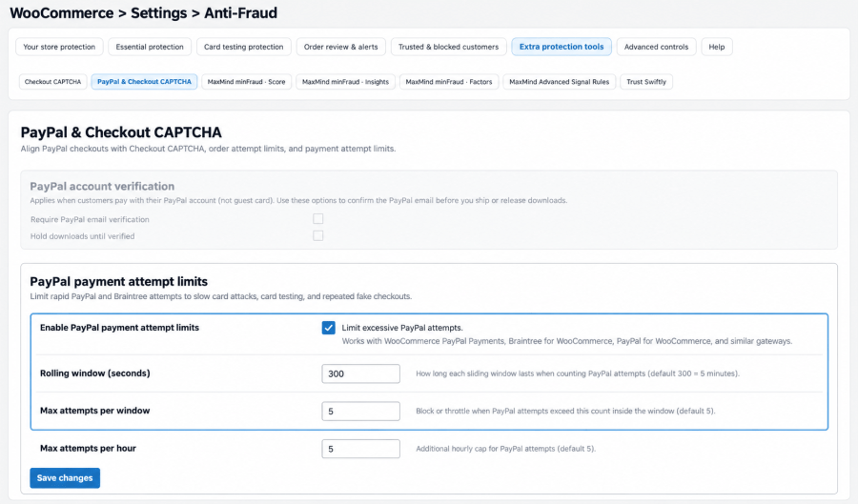Click the 'Limit rapid PayPal and Braintree attempts' description

point(220,296)
